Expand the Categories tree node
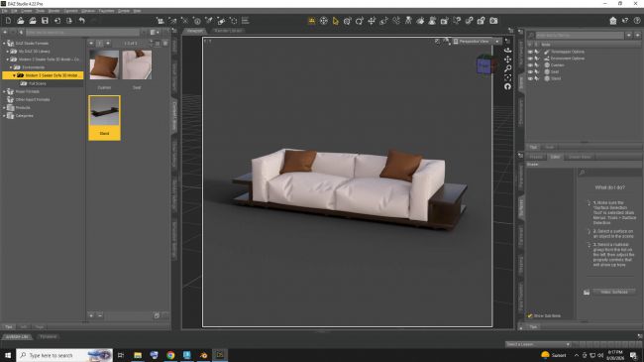Screen dimensions: 644x362 click(5, 116)
